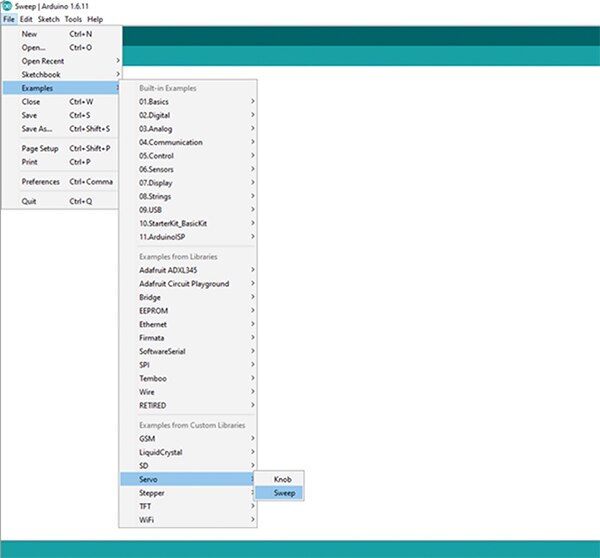The image size is (600, 558).
Task: Open the Tools menu
Action: [x=74, y=19]
